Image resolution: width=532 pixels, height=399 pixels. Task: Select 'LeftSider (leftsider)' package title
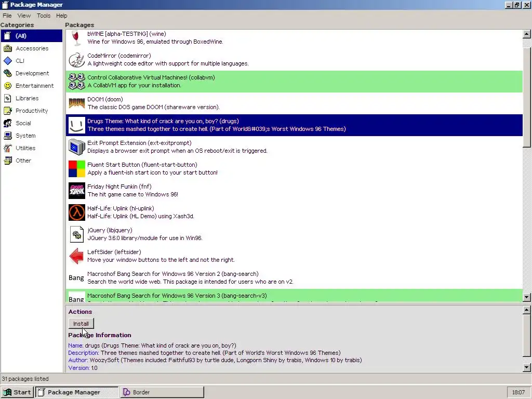click(114, 252)
